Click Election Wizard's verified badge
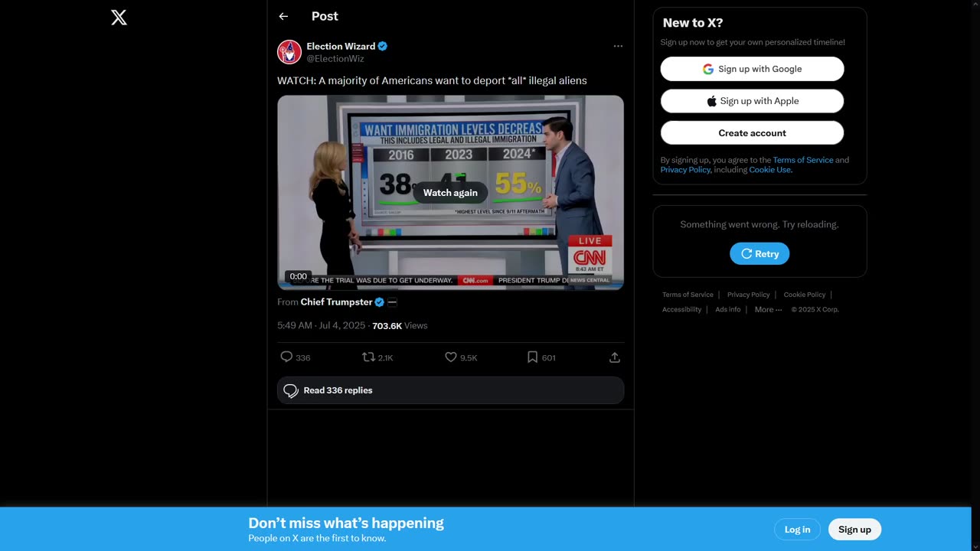The image size is (980, 551). click(x=382, y=46)
